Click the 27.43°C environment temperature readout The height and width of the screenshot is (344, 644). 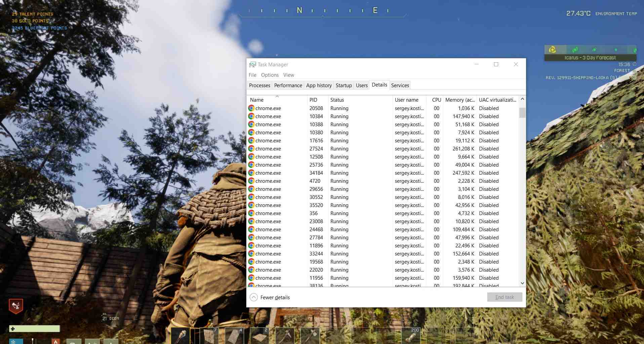(578, 13)
